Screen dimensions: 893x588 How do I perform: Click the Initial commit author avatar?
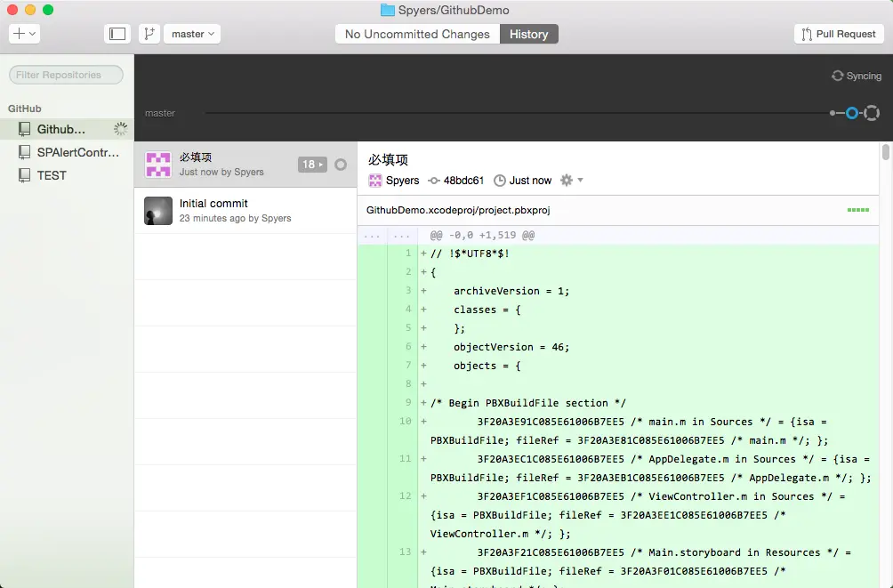158,211
